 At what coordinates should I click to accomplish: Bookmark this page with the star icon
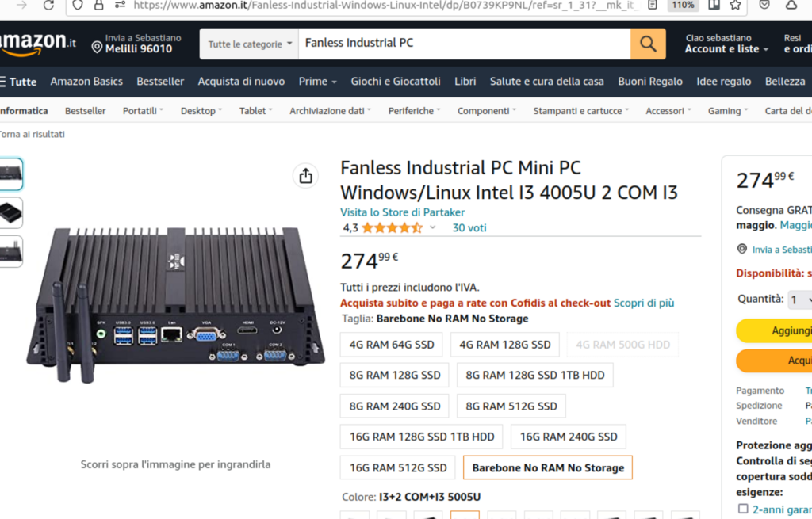[735, 5]
